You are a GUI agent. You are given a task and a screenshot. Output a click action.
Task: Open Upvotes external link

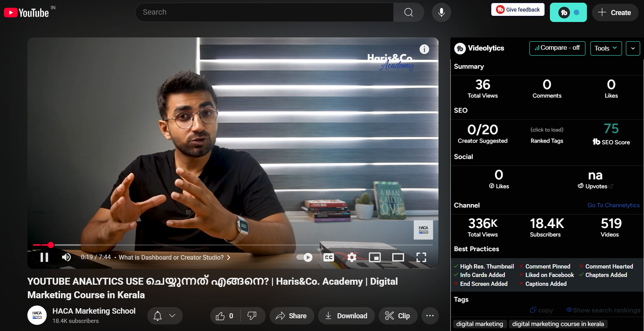click(x=611, y=186)
